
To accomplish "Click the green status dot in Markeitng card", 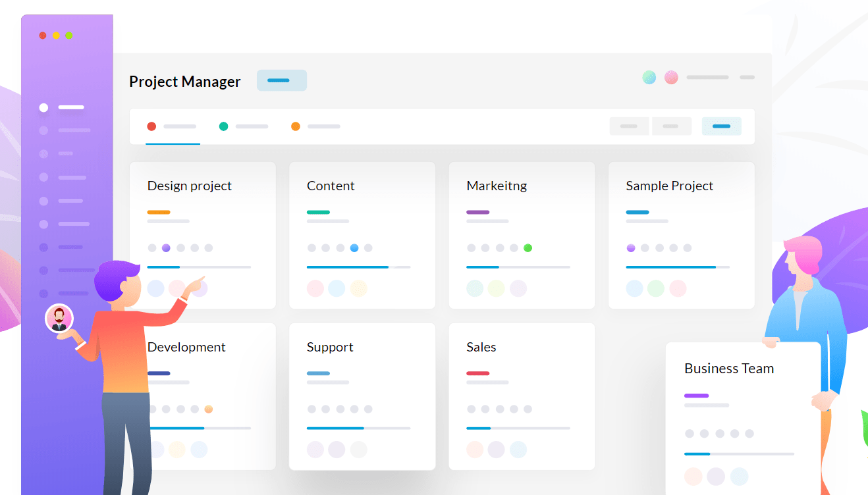I will point(528,248).
